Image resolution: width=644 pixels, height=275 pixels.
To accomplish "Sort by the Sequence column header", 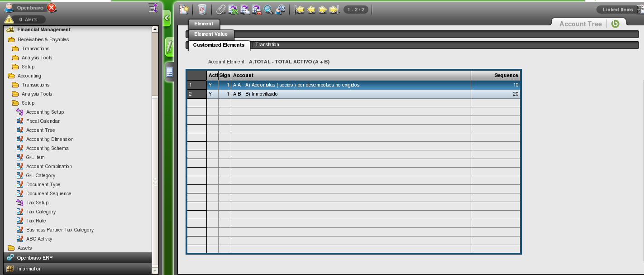I will (x=496, y=75).
